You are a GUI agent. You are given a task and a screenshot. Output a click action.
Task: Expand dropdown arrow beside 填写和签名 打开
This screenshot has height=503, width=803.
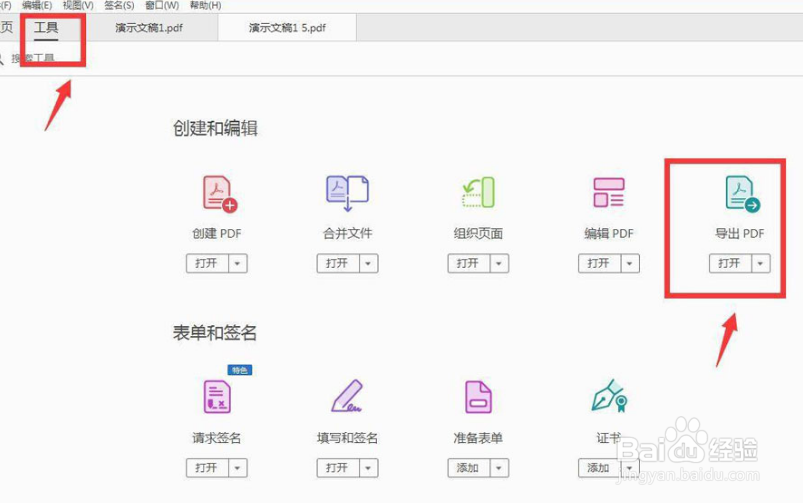[368, 468]
